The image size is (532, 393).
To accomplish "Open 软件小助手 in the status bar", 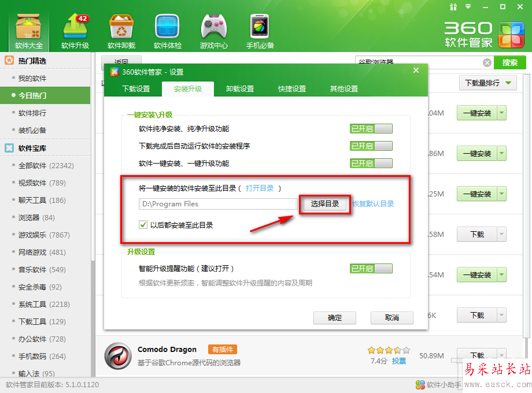I will (x=438, y=384).
